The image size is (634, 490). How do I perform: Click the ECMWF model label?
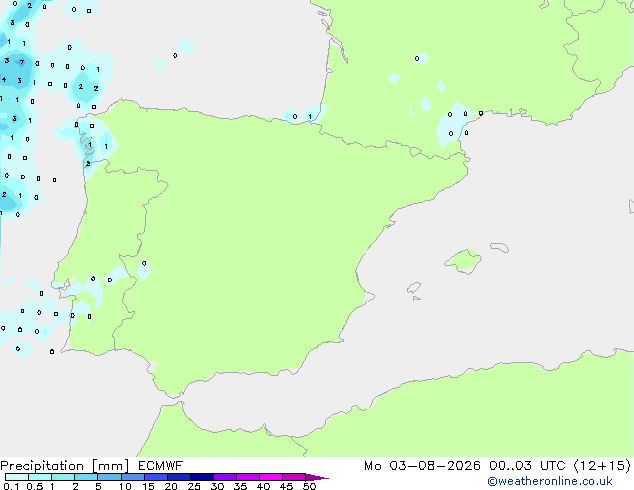click(161, 466)
